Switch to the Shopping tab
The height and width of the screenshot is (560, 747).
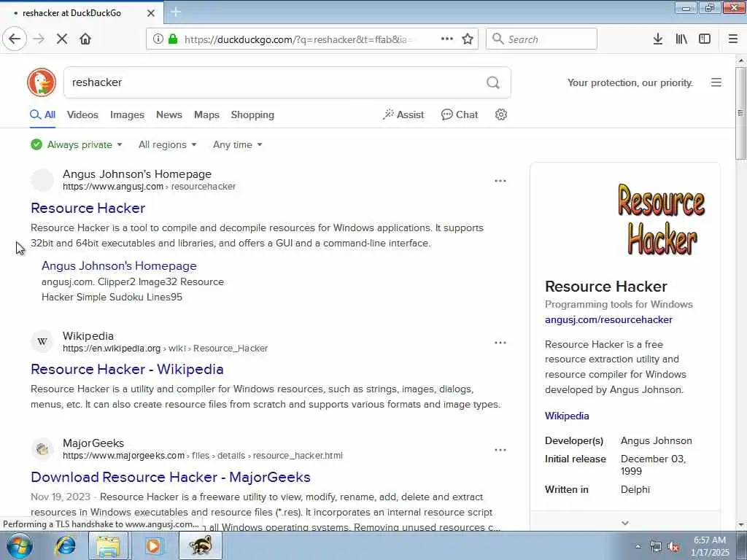(252, 114)
